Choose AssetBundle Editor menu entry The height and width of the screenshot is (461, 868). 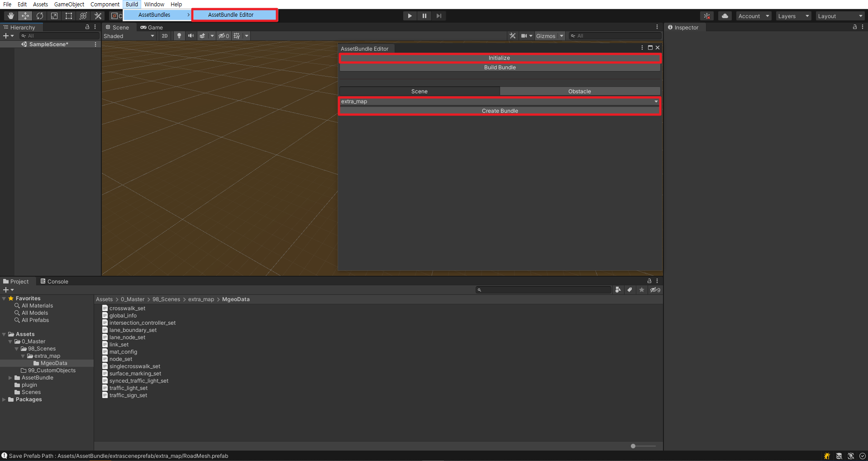click(234, 15)
